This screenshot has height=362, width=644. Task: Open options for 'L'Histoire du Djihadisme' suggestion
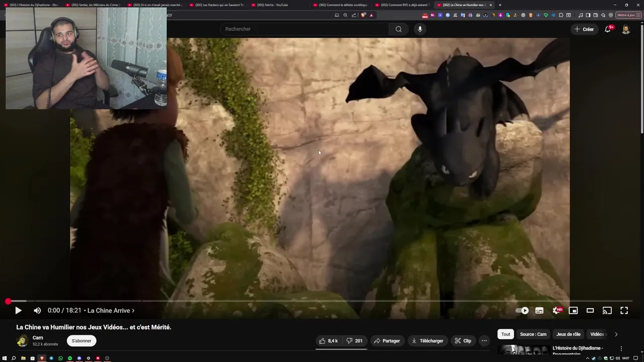(621, 348)
